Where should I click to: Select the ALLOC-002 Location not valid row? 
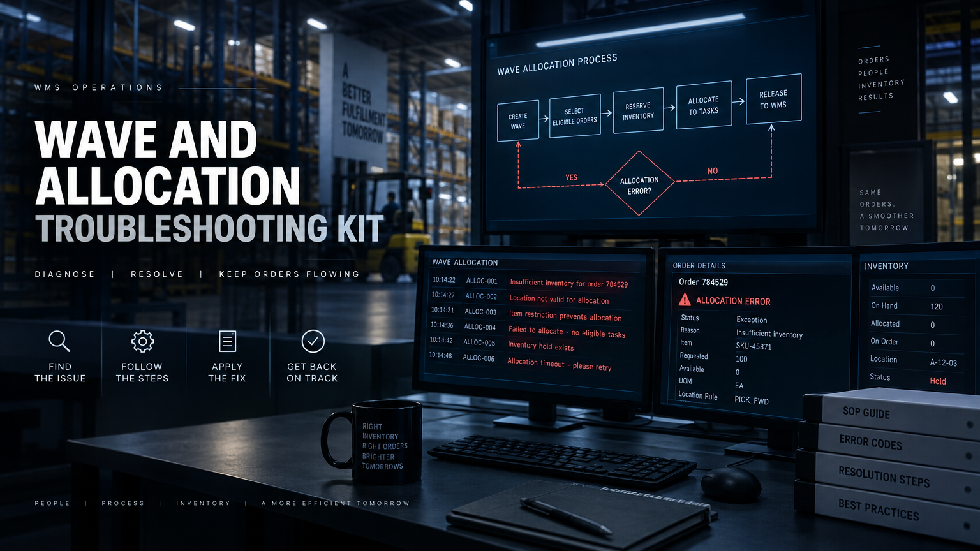[520, 298]
